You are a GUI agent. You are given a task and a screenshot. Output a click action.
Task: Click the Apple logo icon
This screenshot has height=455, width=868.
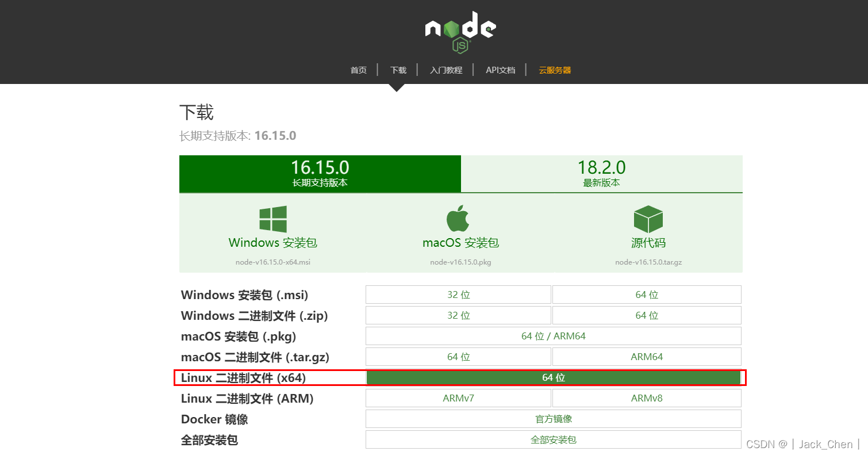pyautogui.click(x=458, y=219)
